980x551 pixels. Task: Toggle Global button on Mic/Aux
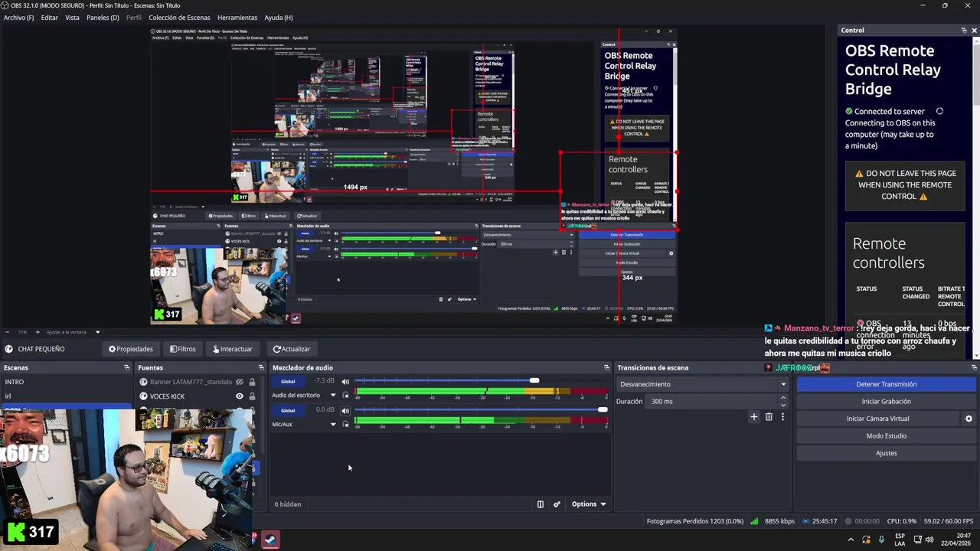coord(288,410)
